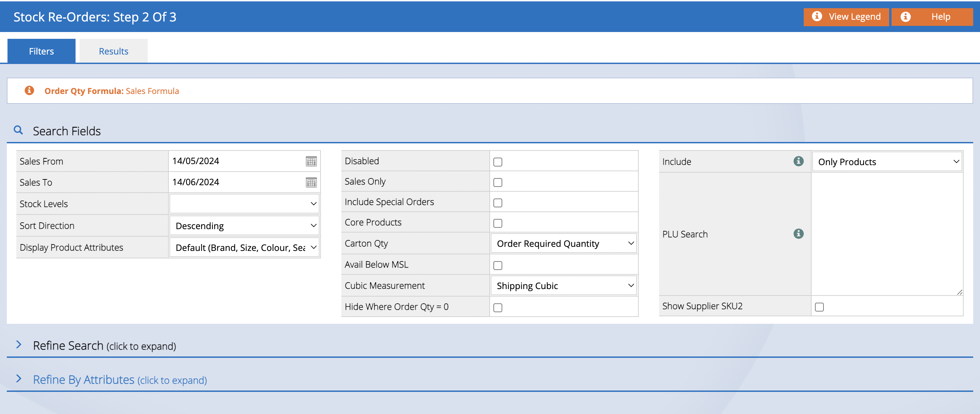Click the info icon in View Legend

point(817,16)
